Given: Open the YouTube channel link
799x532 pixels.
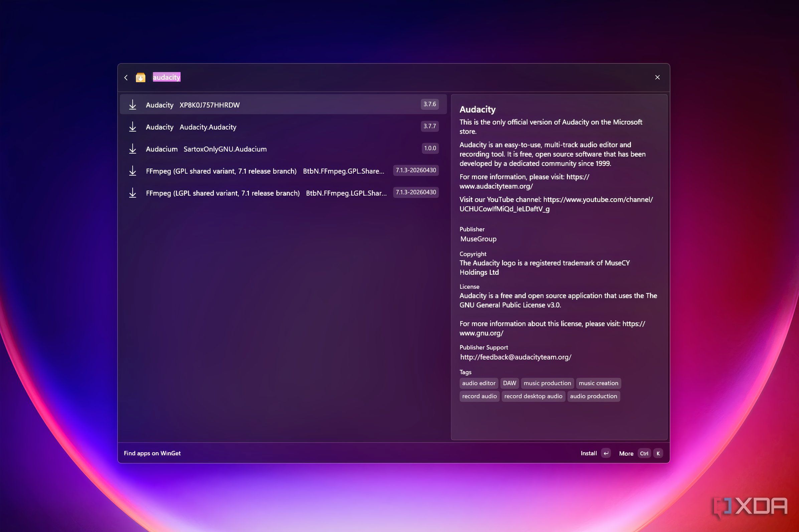Looking at the screenshot, I should point(556,204).
